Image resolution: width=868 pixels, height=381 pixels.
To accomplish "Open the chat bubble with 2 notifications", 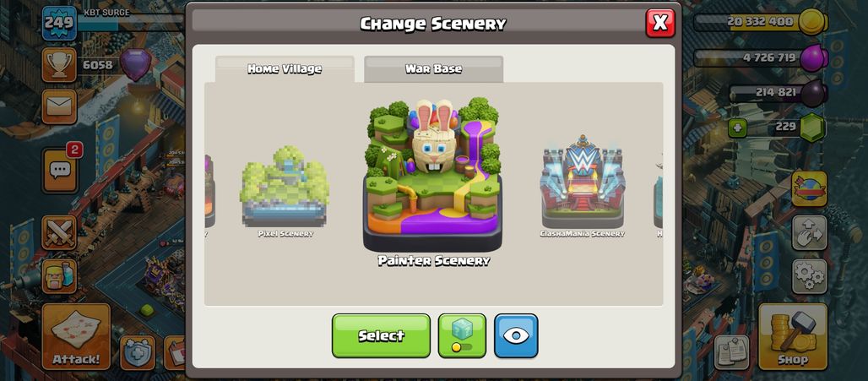I will pos(60,171).
